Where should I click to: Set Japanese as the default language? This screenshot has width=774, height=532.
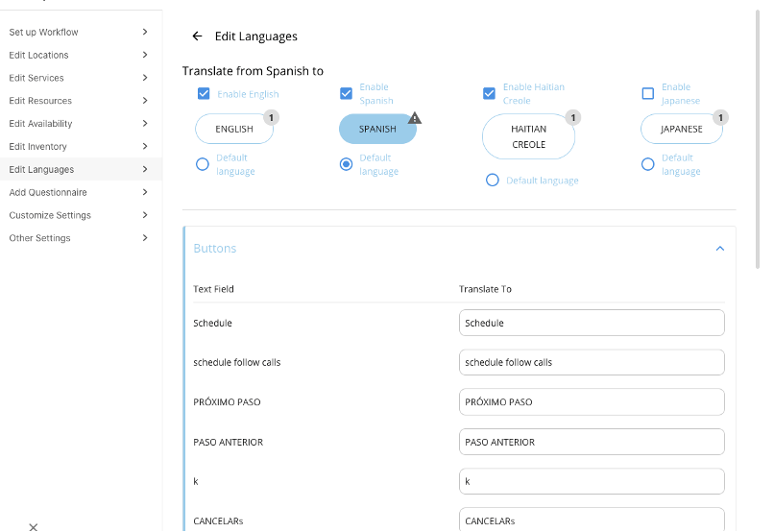click(x=647, y=164)
